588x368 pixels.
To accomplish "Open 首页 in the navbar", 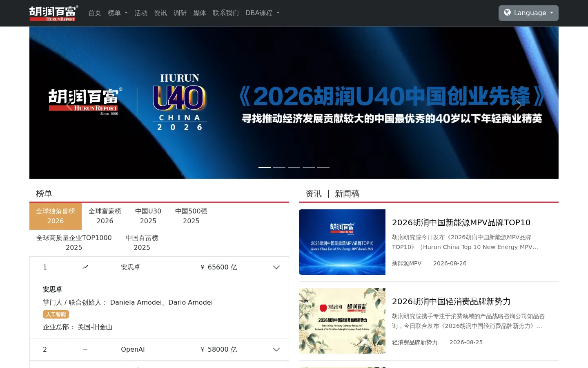I will click(x=95, y=13).
